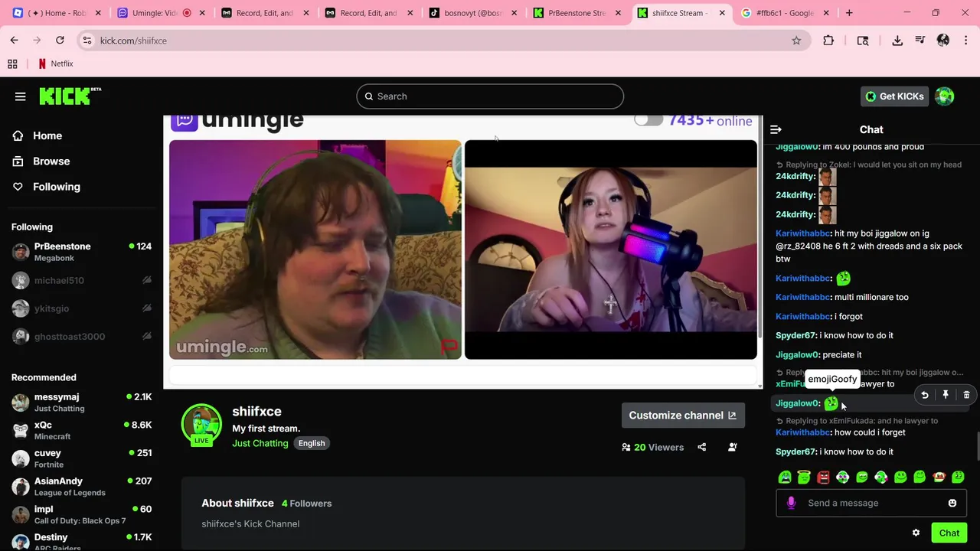Click the microphone icon in message box

(791, 503)
